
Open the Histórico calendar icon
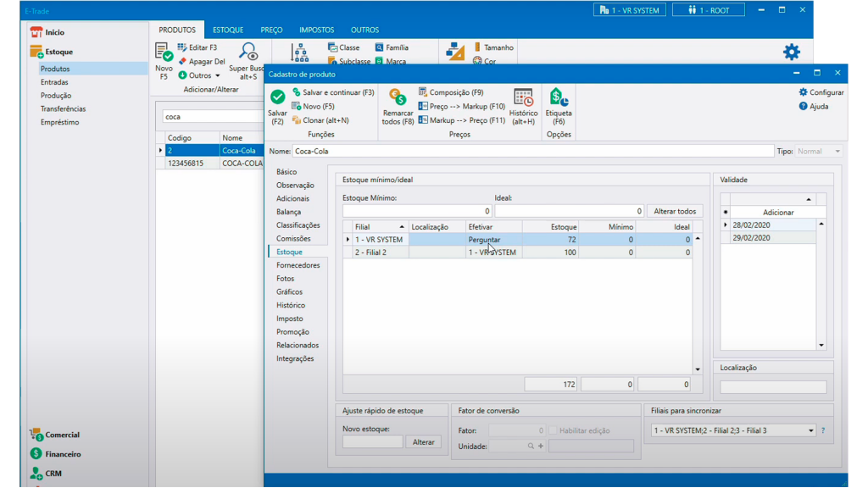click(523, 97)
